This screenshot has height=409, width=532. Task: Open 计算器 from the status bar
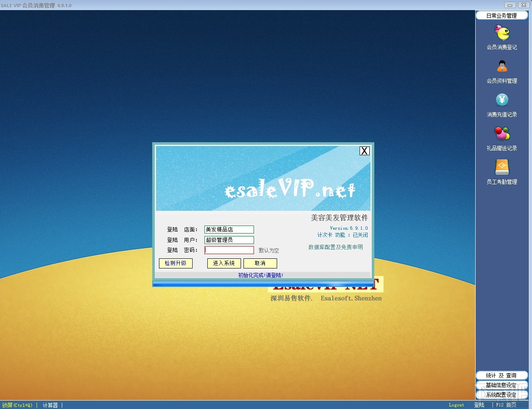[50, 405]
